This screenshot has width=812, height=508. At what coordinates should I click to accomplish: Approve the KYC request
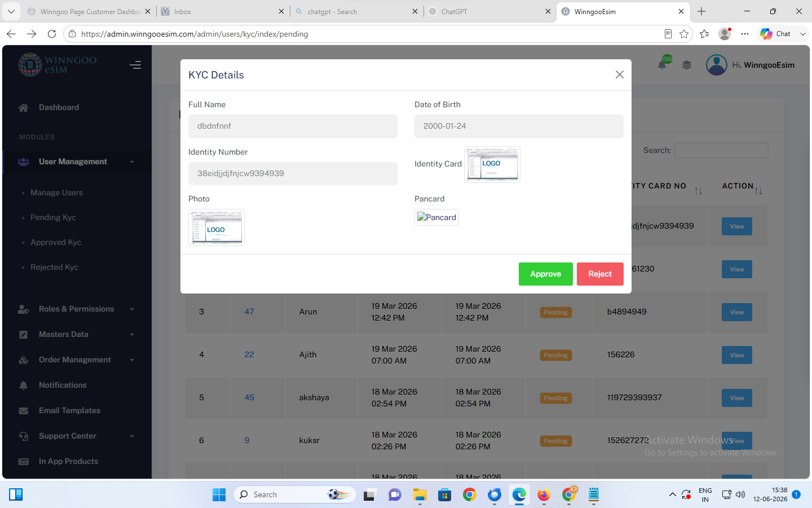[x=546, y=274]
